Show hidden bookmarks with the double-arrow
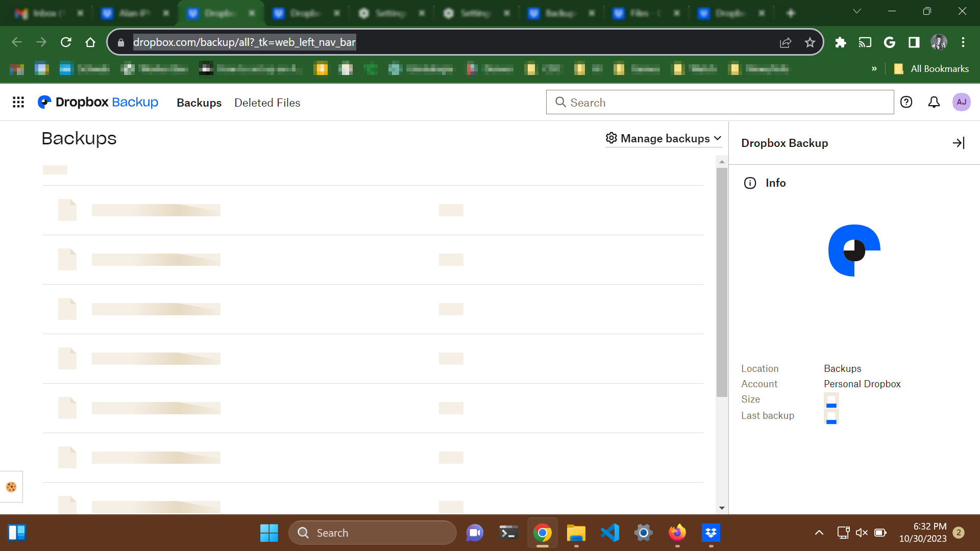This screenshot has width=980, height=551. [874, 68]
